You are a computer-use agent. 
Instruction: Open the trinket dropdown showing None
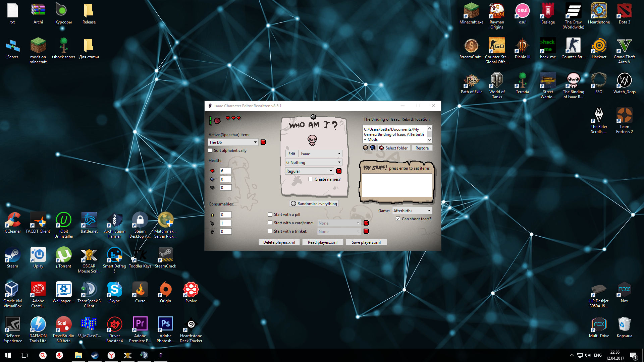pyautogui.click(x=339, y=231)
